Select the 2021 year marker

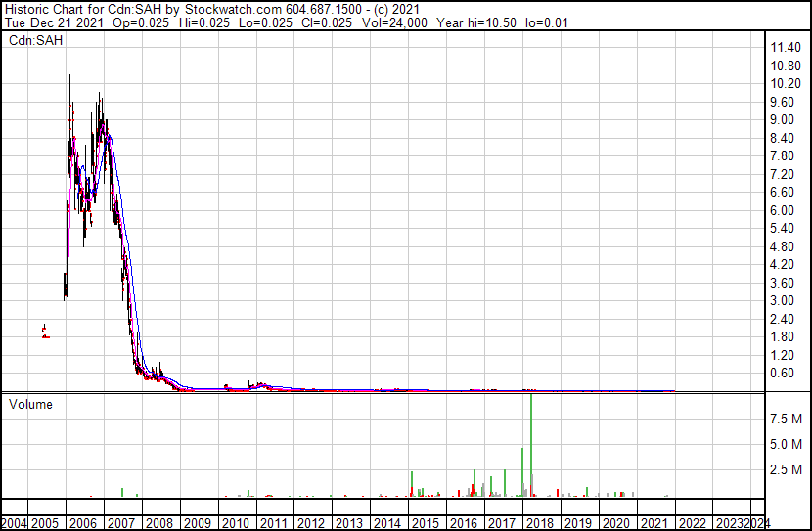(654, 523)
